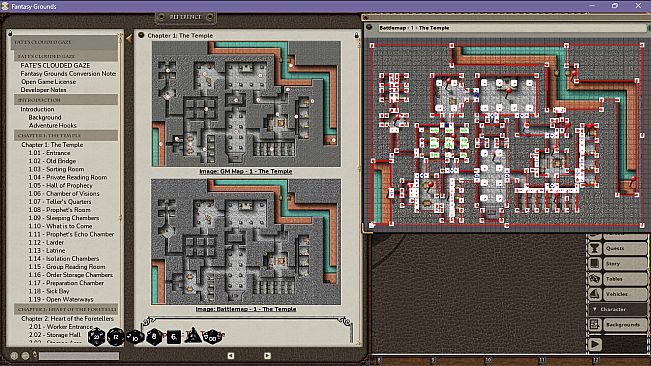Click second round chat mode icon

tap(25, 356)
